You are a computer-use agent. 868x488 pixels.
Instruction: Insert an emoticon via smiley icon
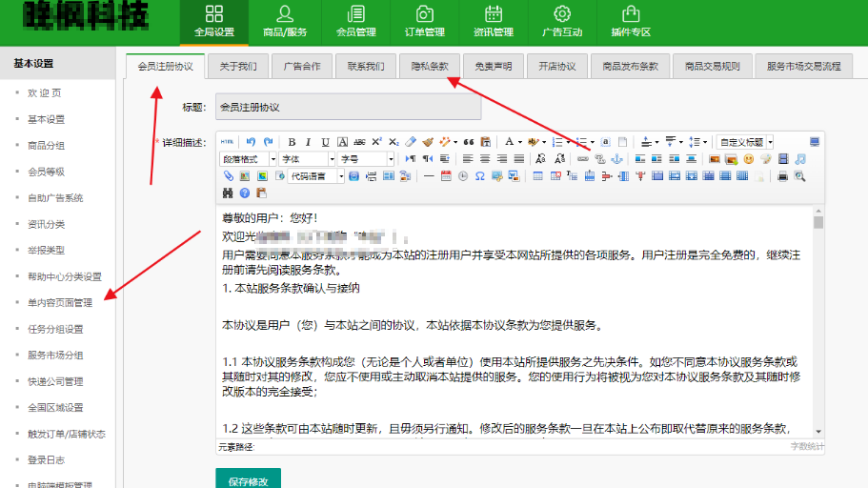tap(749, 159)
